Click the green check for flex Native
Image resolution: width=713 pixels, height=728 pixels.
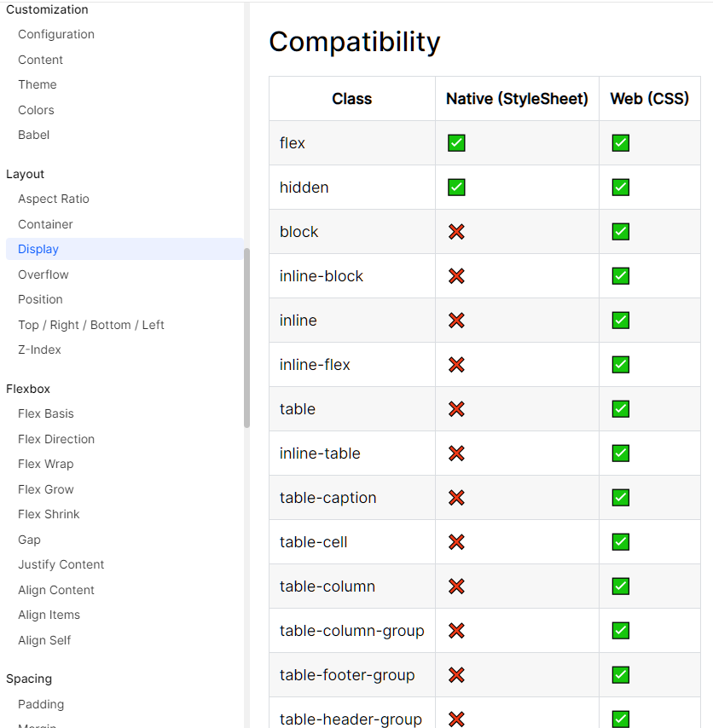[x=456, y=143]
